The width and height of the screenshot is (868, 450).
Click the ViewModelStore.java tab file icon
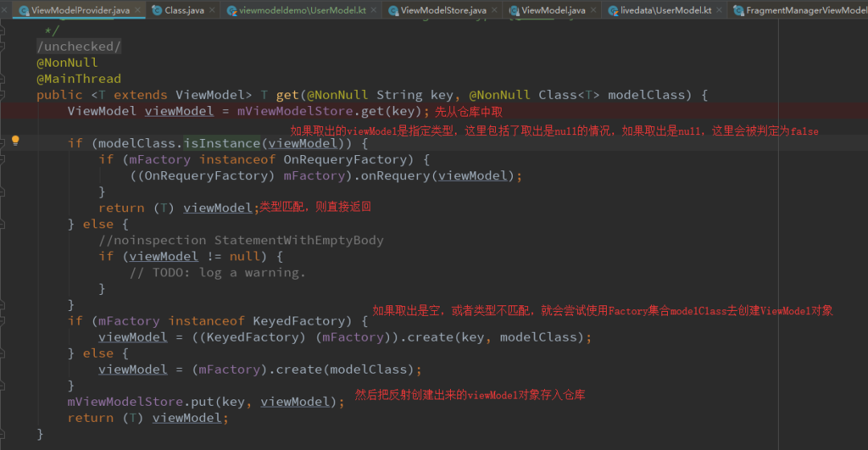393,10
